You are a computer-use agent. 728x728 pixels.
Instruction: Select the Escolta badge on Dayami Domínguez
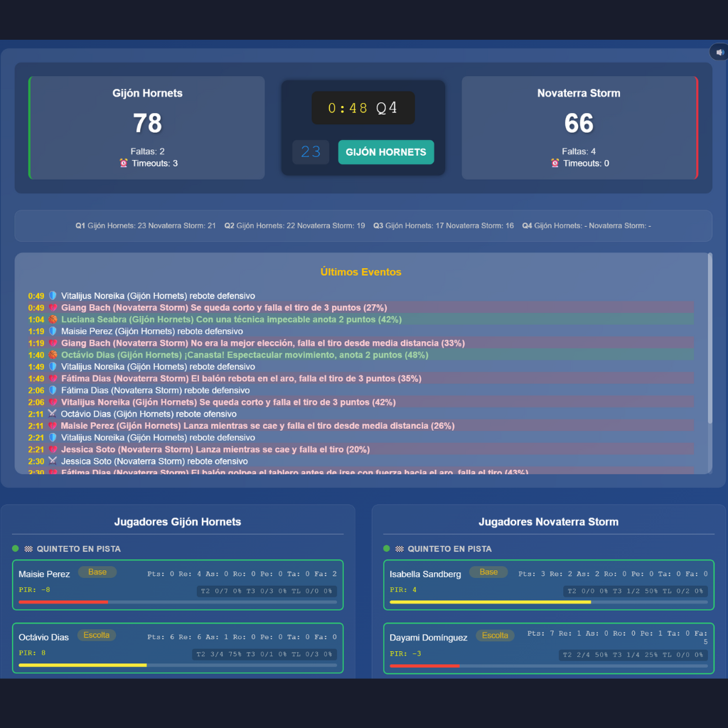pos(495,636)
